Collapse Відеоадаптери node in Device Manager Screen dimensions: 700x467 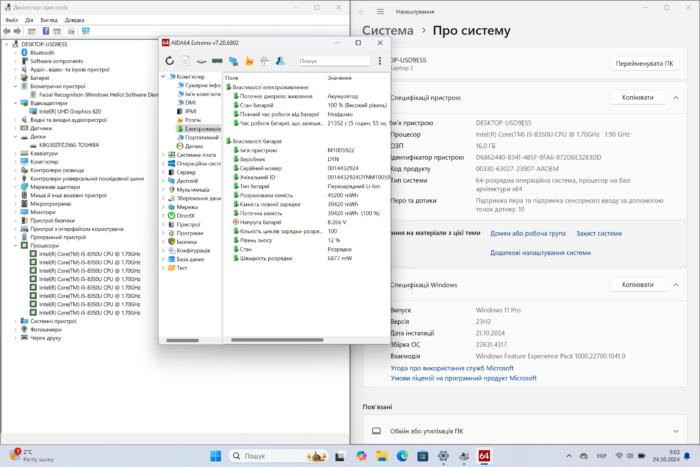click(16, 103)
